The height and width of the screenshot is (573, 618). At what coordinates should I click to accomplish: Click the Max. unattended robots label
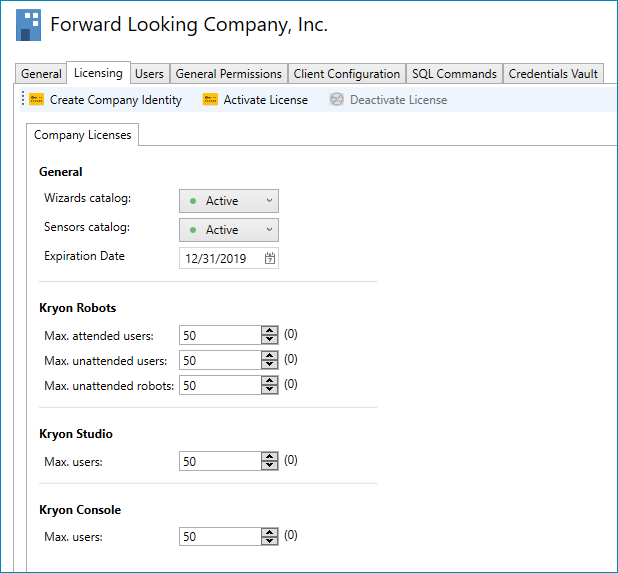pyautogui.click(x=109, y=386)
